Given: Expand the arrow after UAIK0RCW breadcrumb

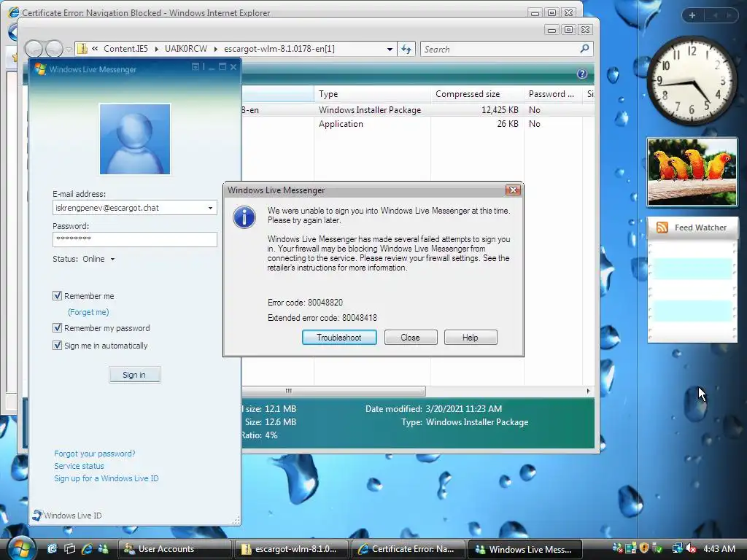Looking at the screenshot, I should [216, 49].
